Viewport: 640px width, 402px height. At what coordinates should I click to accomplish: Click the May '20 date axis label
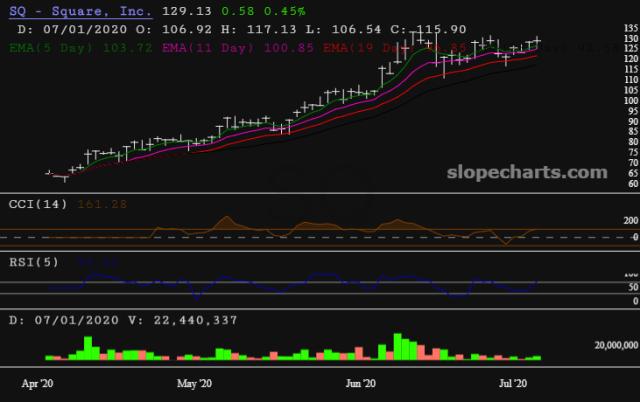(x=194, y=383)
